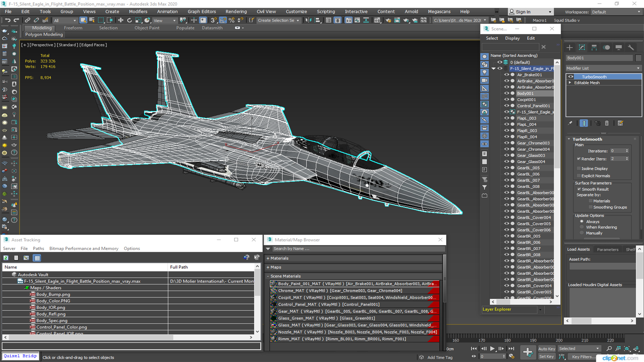The image size is (644, 362).
Task: Activate the Select and Link tool
Action: point(28,20)
